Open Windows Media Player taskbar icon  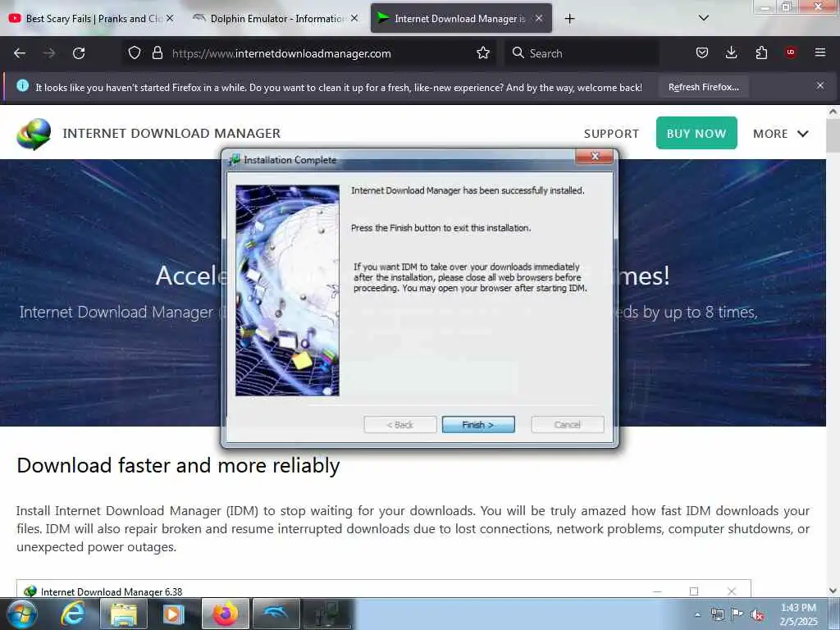click(173, 614)
